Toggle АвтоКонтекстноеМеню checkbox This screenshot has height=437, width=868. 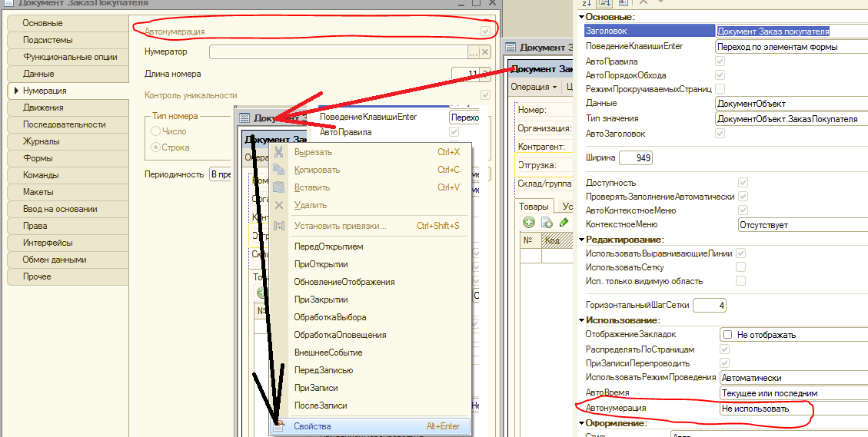(743, 210)
